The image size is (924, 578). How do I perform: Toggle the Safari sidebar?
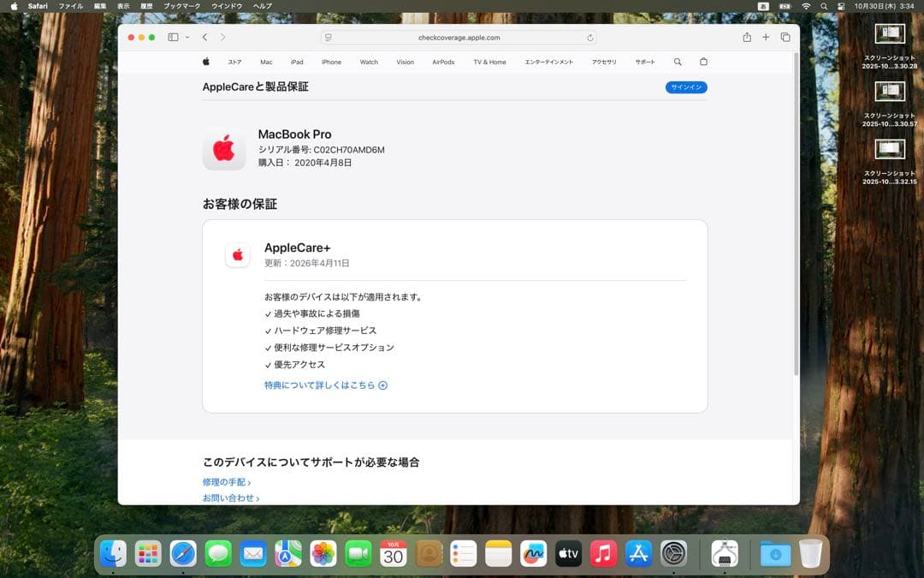(172, 37)
